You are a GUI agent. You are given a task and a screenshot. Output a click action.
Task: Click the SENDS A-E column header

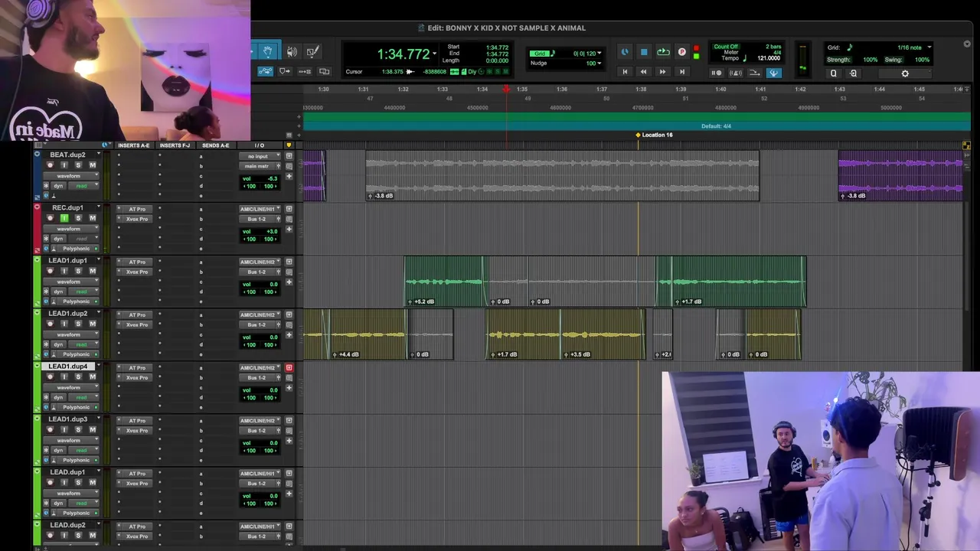tap(216, 145)
